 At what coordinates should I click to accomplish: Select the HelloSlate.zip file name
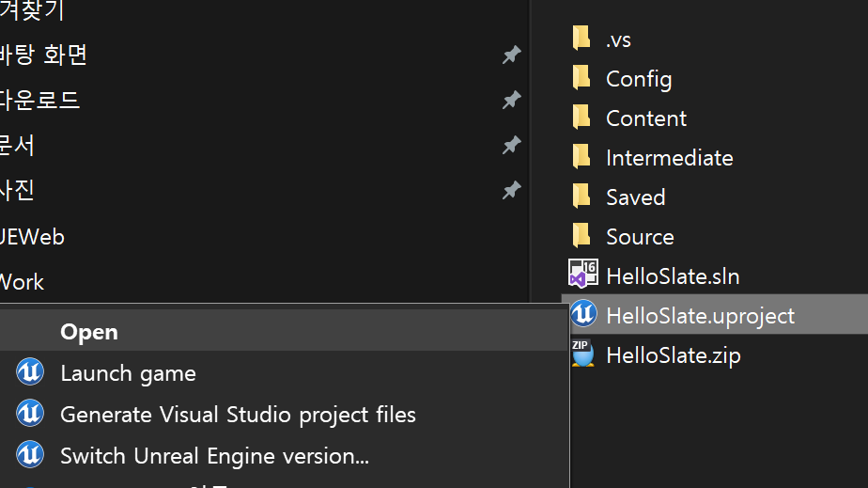coord(674,355)
